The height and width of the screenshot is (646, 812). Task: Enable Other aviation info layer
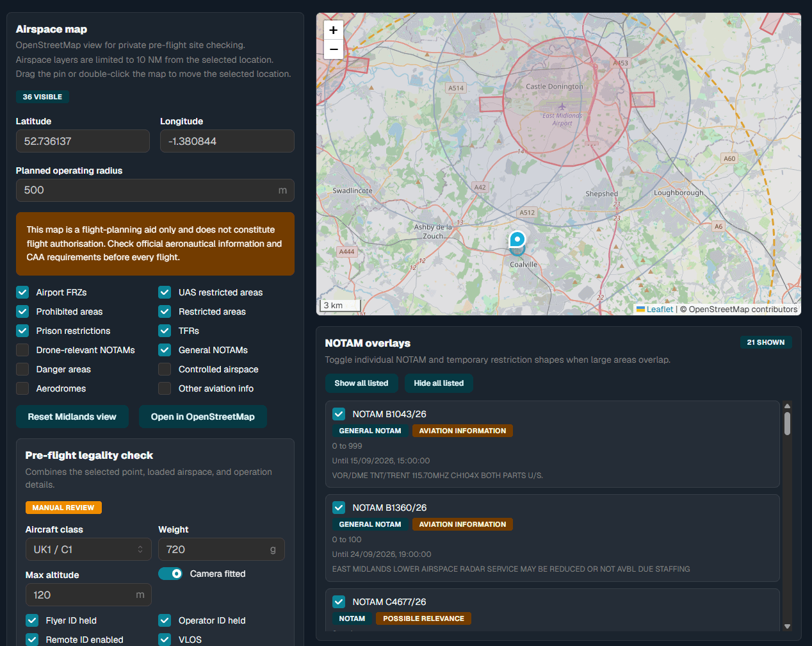coord(165,388)
